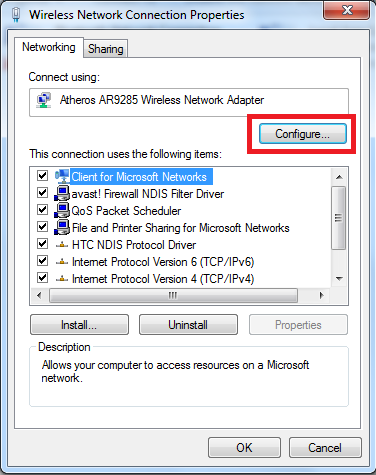Image resolution: width=376 pixels, height=475 pixels.
Task: Select the avast! Firewall NDIS Filter Driver icon
Action: [62, 193]
